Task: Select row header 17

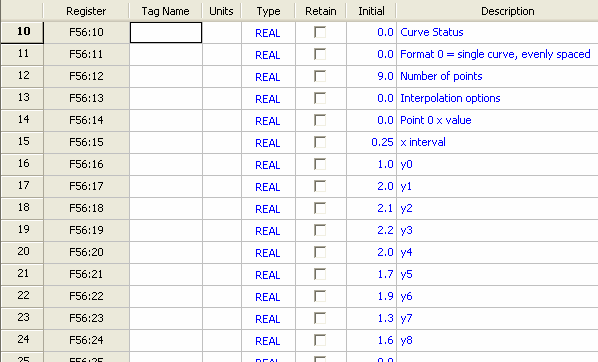Action: [23, 186]
